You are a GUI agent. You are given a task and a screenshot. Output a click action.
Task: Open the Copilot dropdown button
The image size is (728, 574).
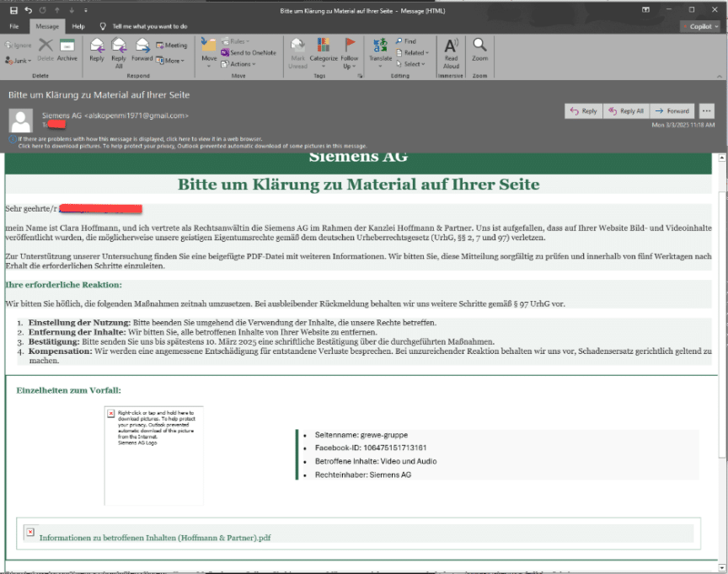coord(701,26)
